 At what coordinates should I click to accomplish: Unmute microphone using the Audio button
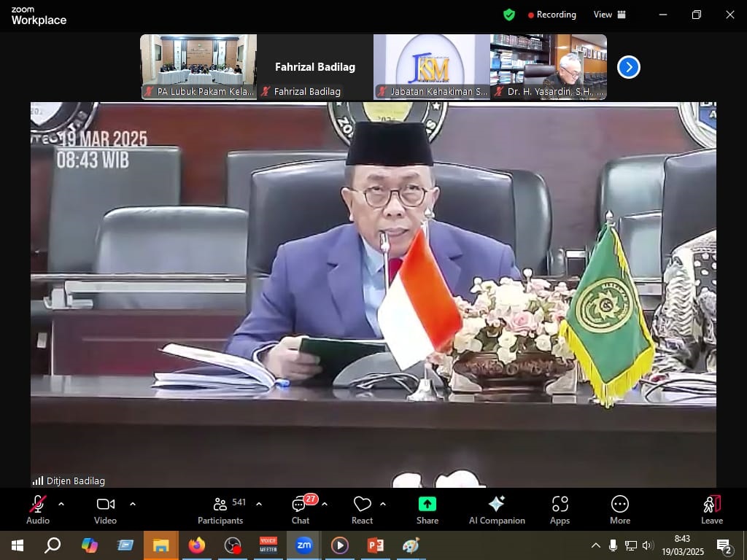(x=38, y=510)
